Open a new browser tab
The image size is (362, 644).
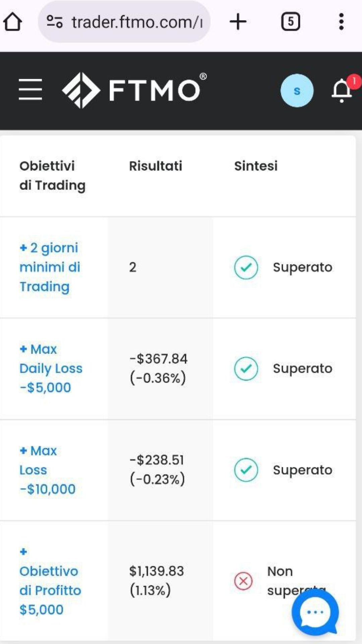coord(238,22)
